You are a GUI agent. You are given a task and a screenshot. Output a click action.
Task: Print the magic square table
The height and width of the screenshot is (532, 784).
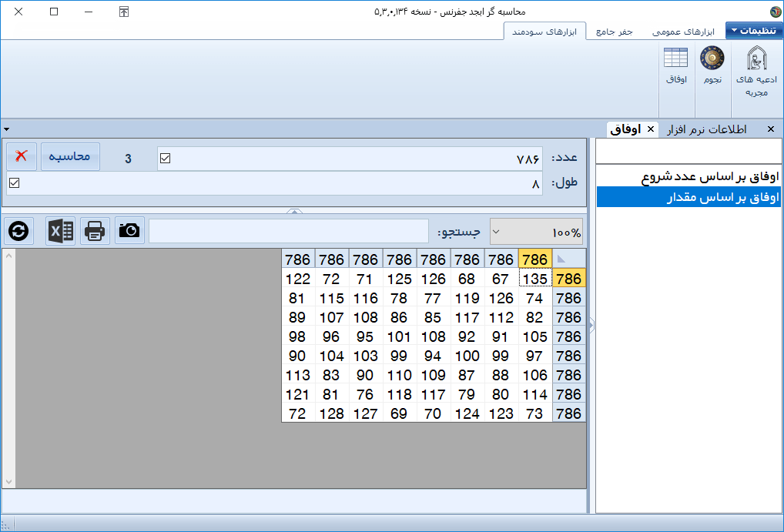tap(95, 231)
